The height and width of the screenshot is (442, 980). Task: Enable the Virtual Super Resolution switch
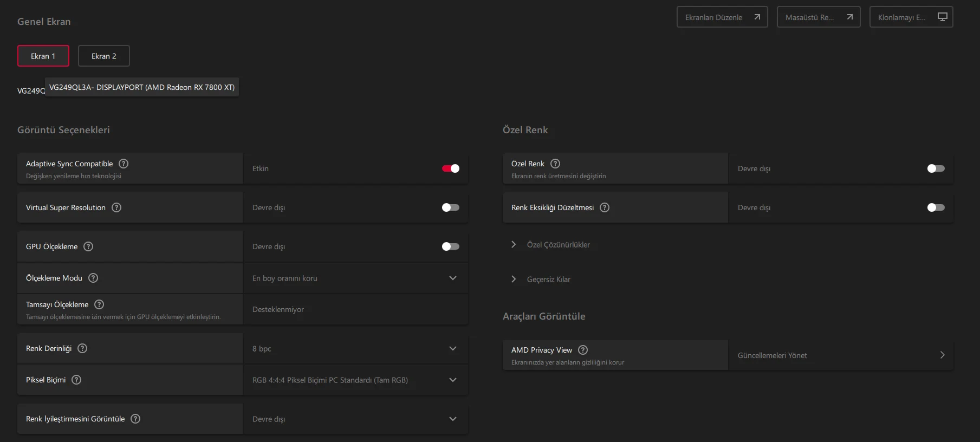tap(450, 207)
